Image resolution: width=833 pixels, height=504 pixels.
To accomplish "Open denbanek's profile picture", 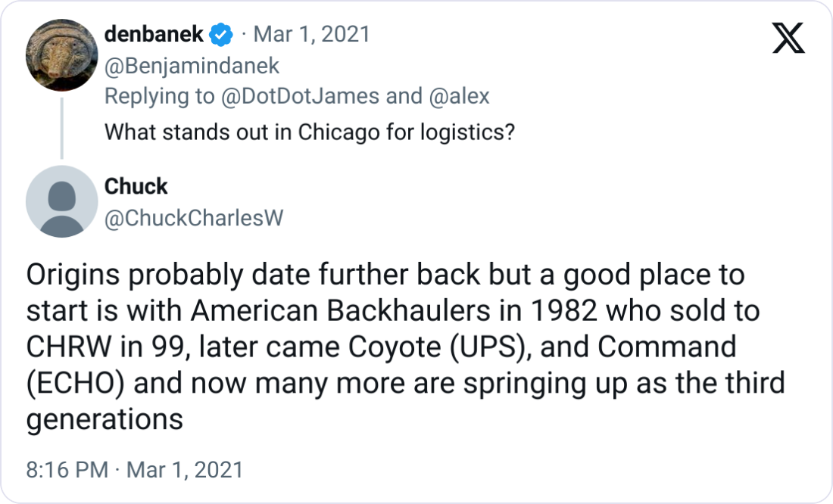I will 62,55.
